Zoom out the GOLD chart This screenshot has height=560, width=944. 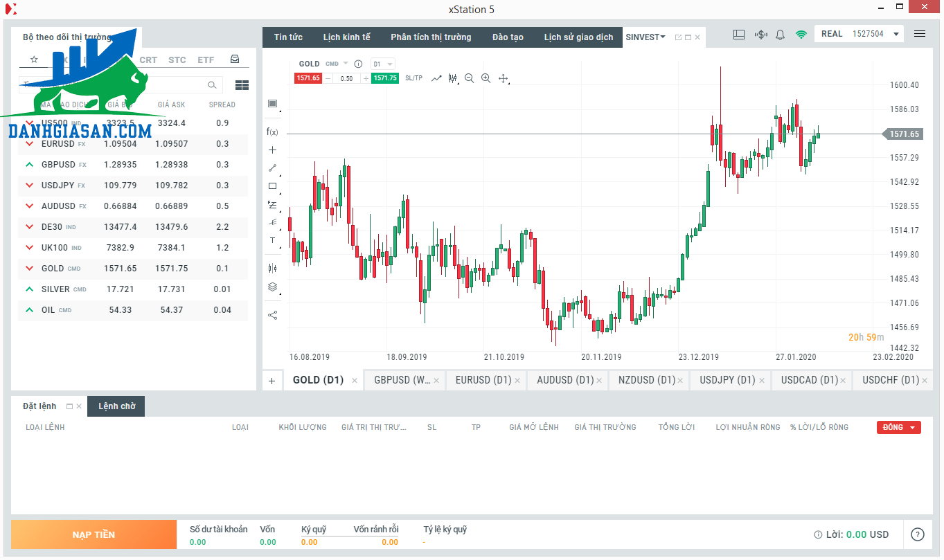pos(470,78)
